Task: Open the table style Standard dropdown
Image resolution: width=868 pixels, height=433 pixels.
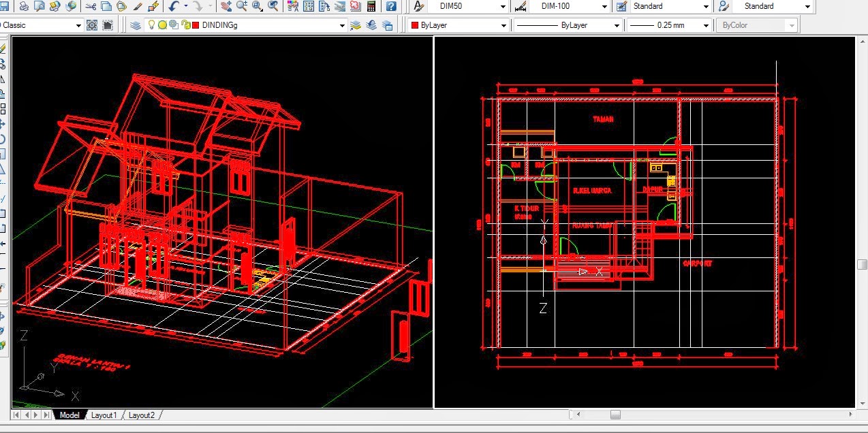Action: click(x=706, y=6)
